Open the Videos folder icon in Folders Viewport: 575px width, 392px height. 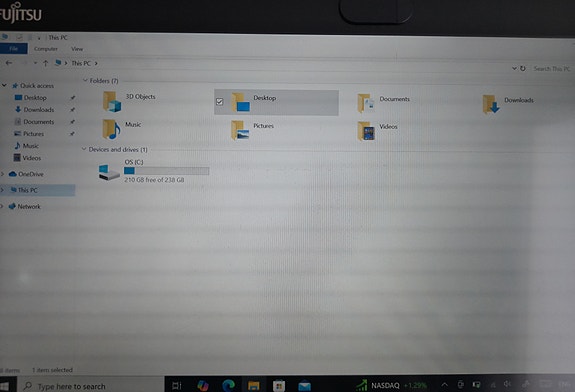tap(366, 131)
